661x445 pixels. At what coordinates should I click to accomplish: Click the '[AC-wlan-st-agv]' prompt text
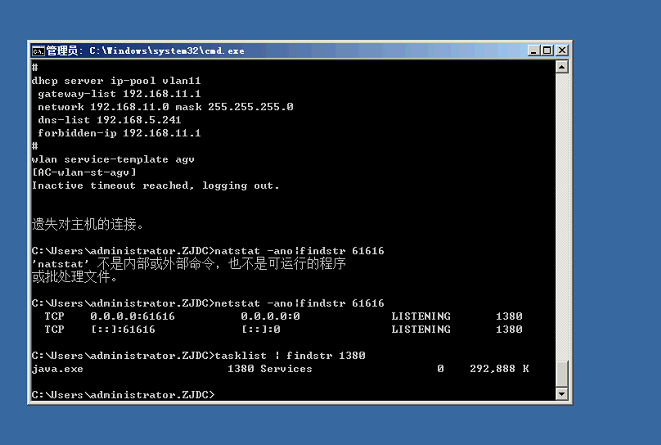click(x=84, y=172)
